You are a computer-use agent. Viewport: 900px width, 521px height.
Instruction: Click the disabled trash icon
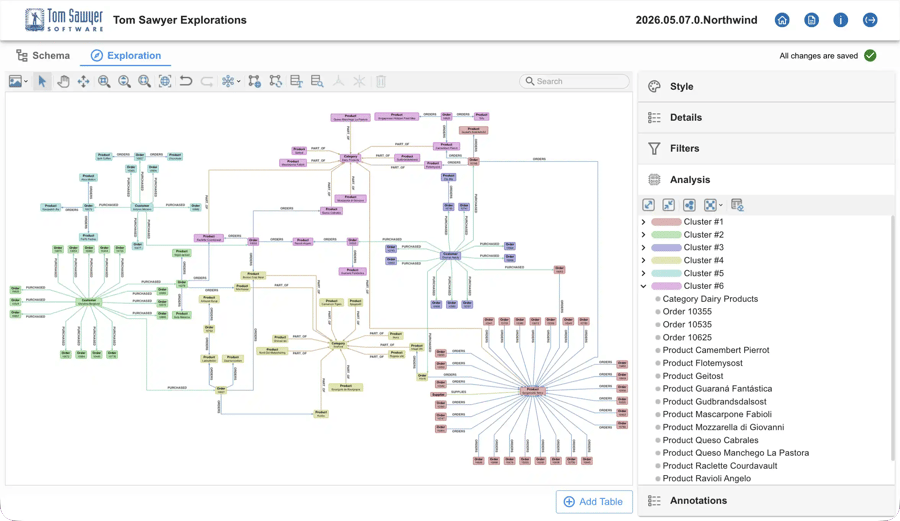point(381,81)
